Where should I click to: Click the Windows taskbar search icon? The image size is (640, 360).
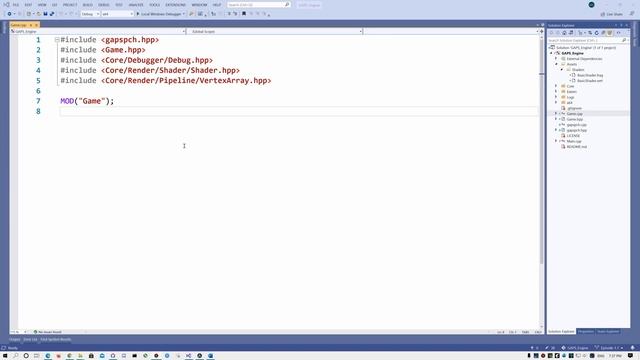point(16,356)
